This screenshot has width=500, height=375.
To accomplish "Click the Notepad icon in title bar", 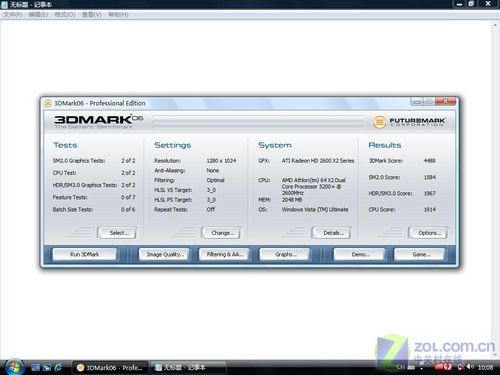I will pos(4,5).
